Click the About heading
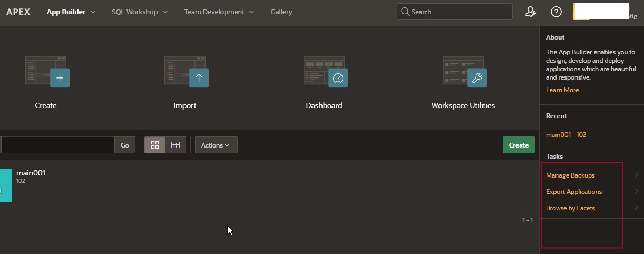 tap(555, 37)
